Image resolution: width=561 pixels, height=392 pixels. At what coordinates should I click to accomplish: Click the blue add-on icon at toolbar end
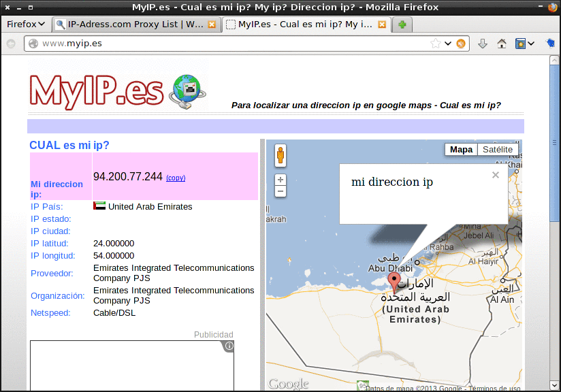pos(551,44)
